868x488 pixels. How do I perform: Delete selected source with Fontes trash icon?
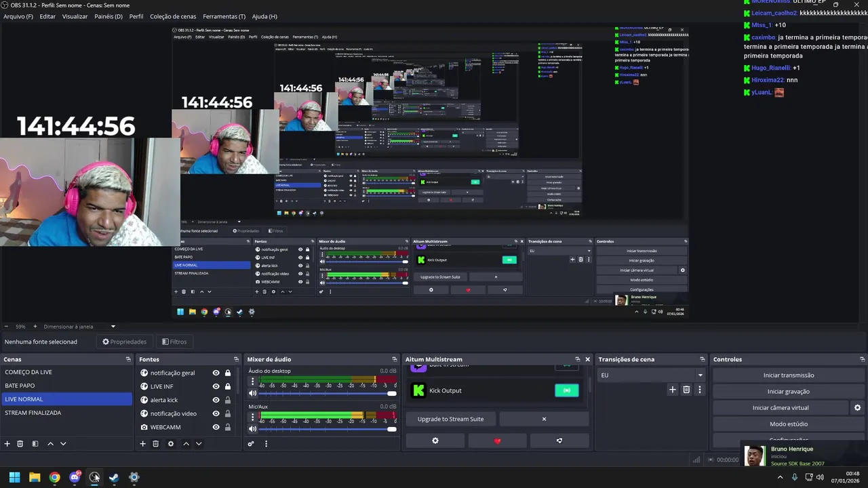tap(156, 444)
